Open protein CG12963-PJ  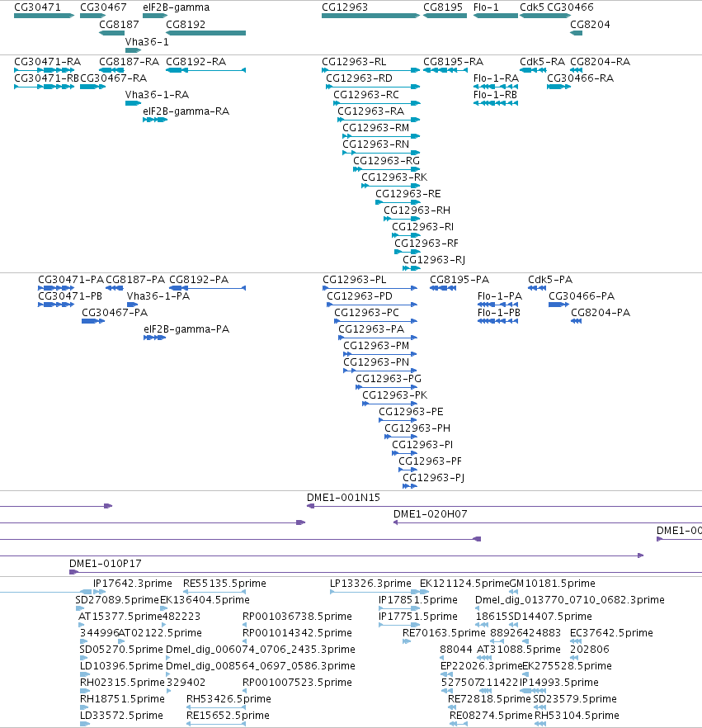(410, 486)
